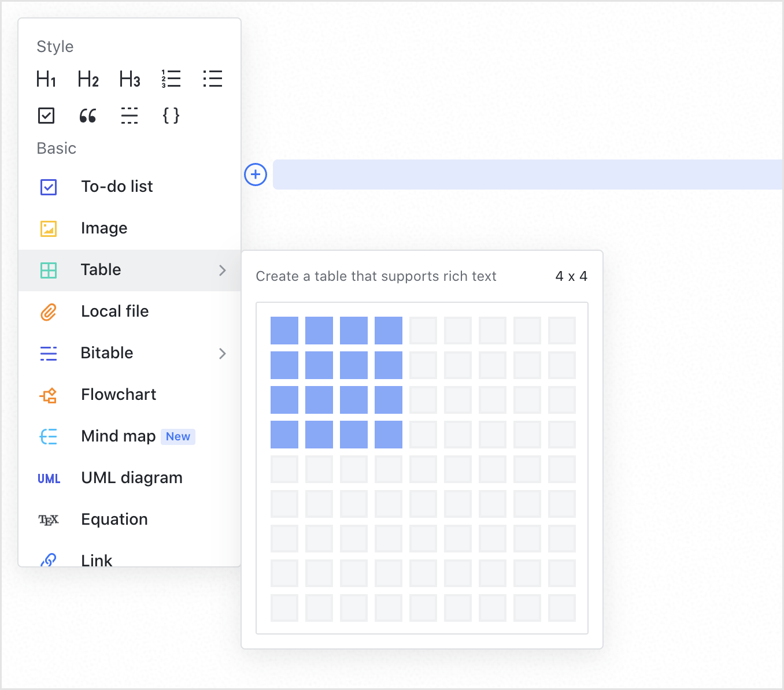Apply Heading 1 style
784x690 pixels.
pos(46,79)
